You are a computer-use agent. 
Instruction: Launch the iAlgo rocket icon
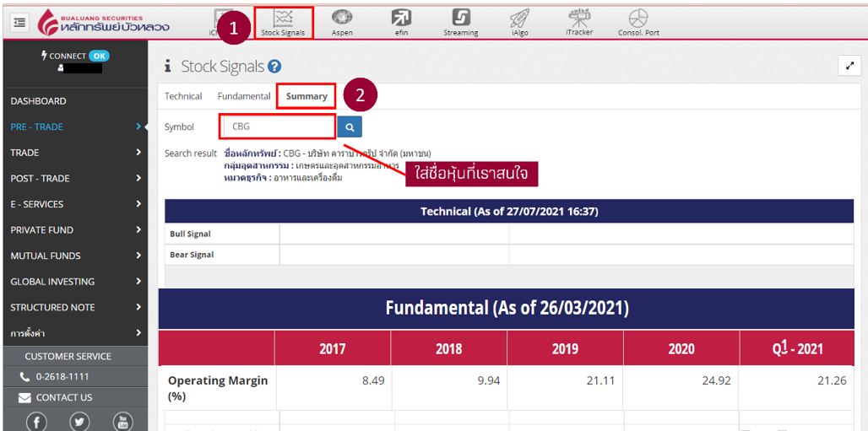coord(520,21)
